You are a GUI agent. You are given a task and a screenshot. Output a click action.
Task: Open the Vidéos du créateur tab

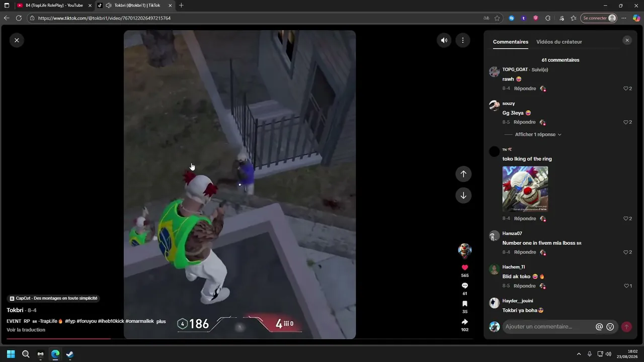click(x=559, y=42)
